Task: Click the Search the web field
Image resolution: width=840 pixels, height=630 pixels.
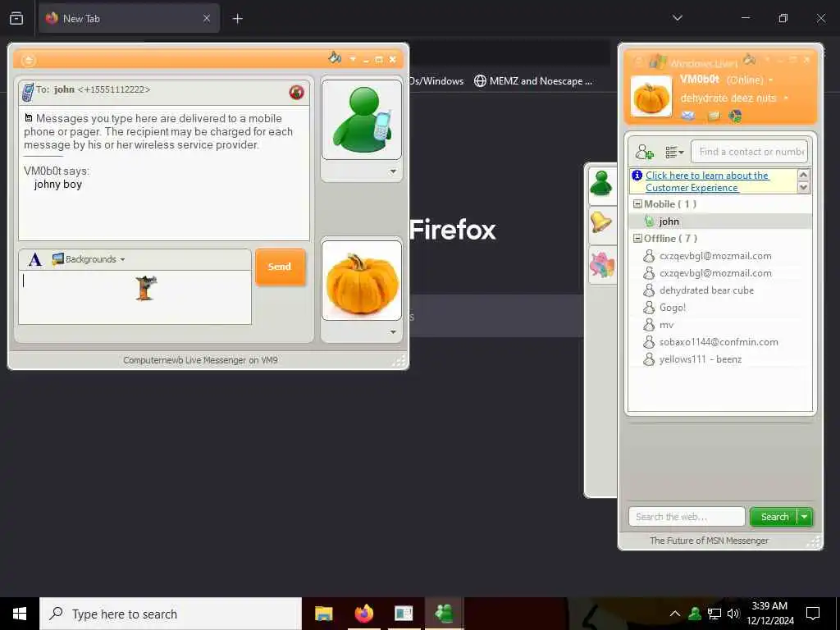Action: [687, 517]
